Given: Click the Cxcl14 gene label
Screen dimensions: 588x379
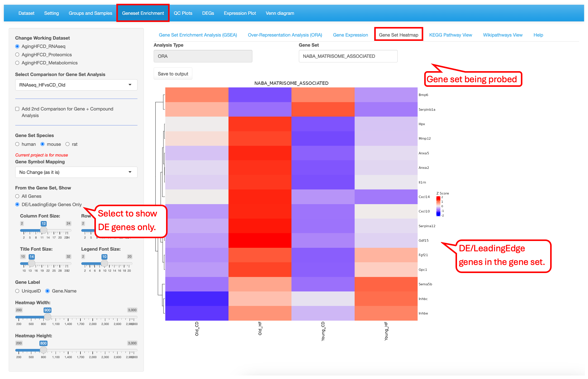Looking at the screenshot, I should pos(424,197).
